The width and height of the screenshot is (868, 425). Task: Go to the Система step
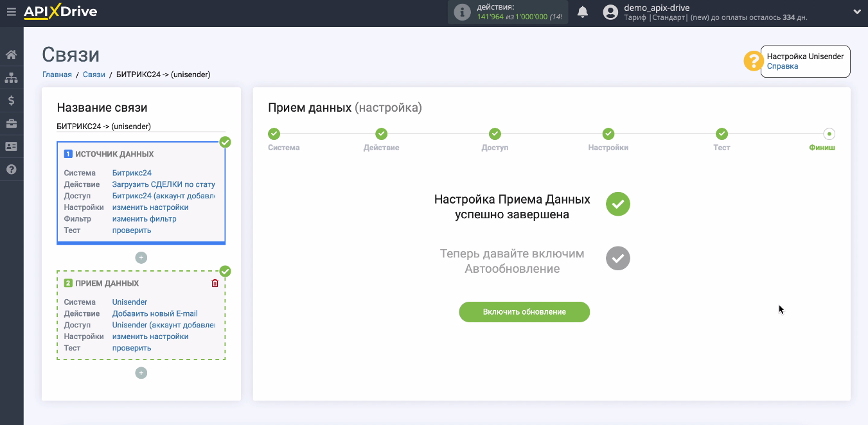tap(274, 134)
